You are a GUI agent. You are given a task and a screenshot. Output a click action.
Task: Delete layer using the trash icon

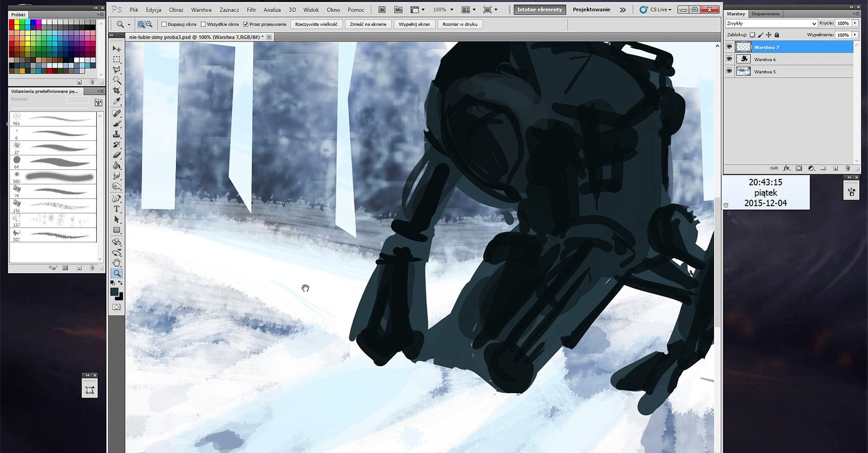pos(847,168)
